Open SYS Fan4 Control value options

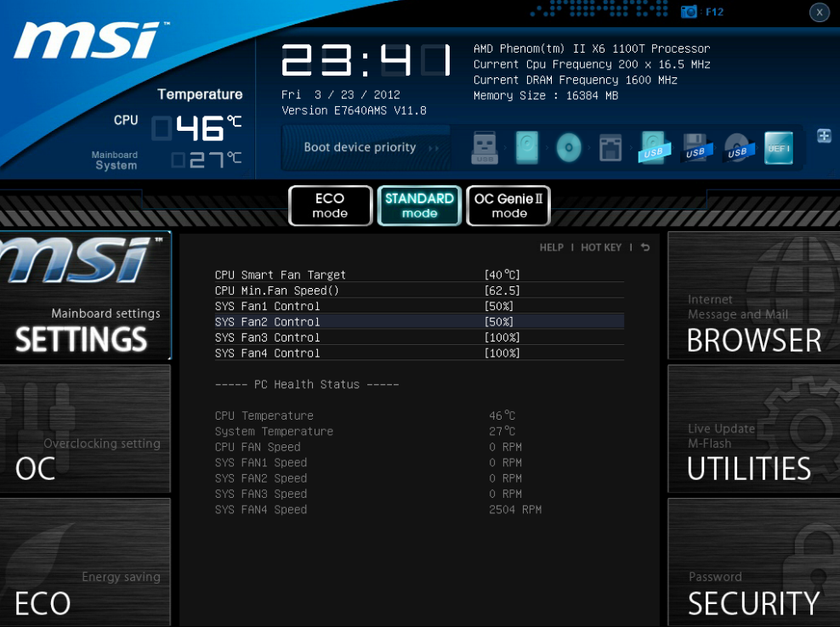(x=502, y=353)
